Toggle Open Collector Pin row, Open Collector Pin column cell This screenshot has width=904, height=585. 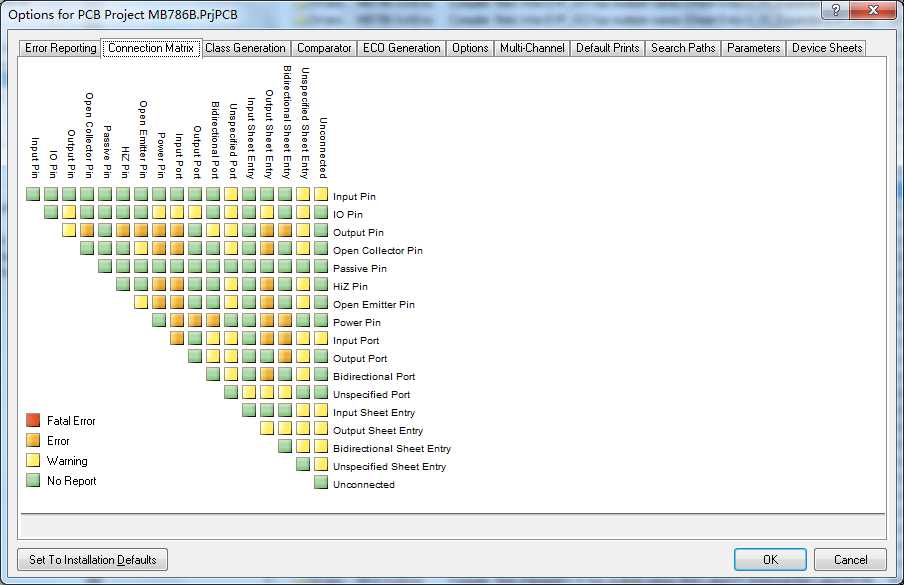click(87, 248)
